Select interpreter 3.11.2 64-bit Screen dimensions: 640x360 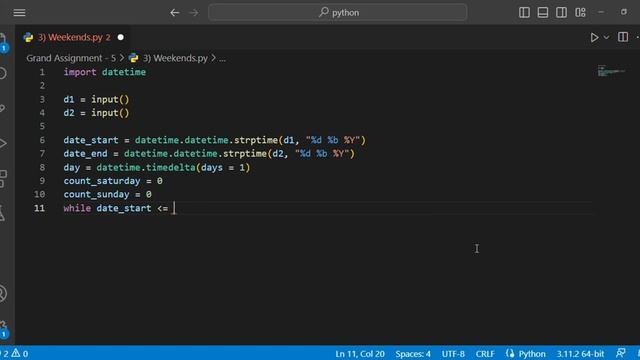[580, 354]
